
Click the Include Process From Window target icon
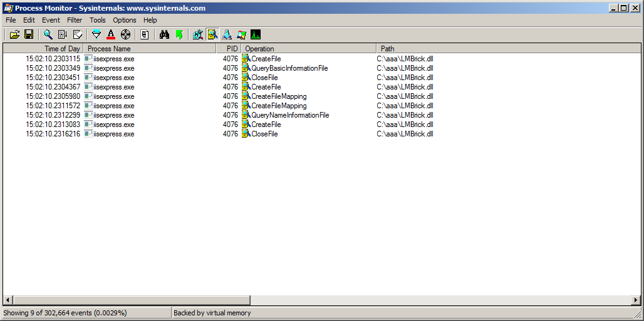(125, 34)
